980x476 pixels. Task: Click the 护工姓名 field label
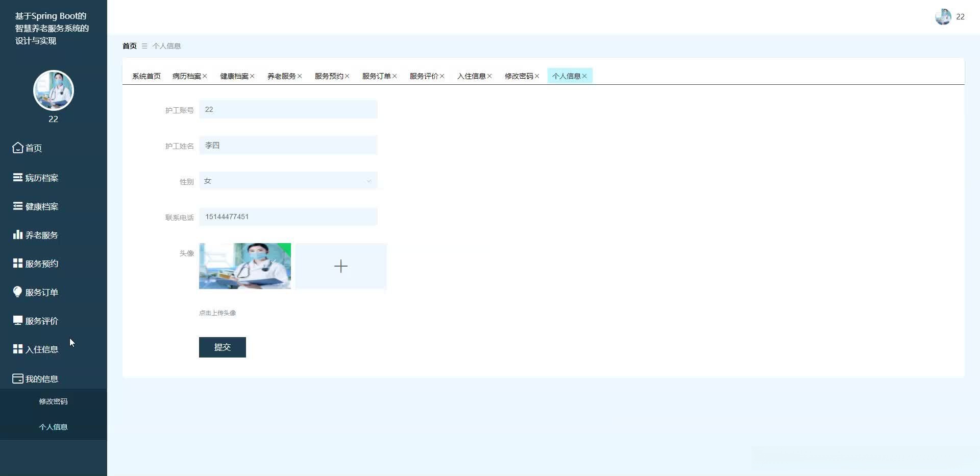[180, 146]
